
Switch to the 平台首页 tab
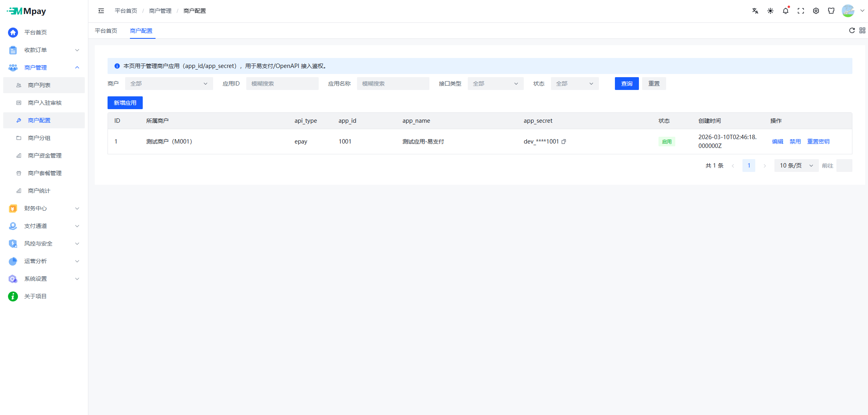coord(106,31)
